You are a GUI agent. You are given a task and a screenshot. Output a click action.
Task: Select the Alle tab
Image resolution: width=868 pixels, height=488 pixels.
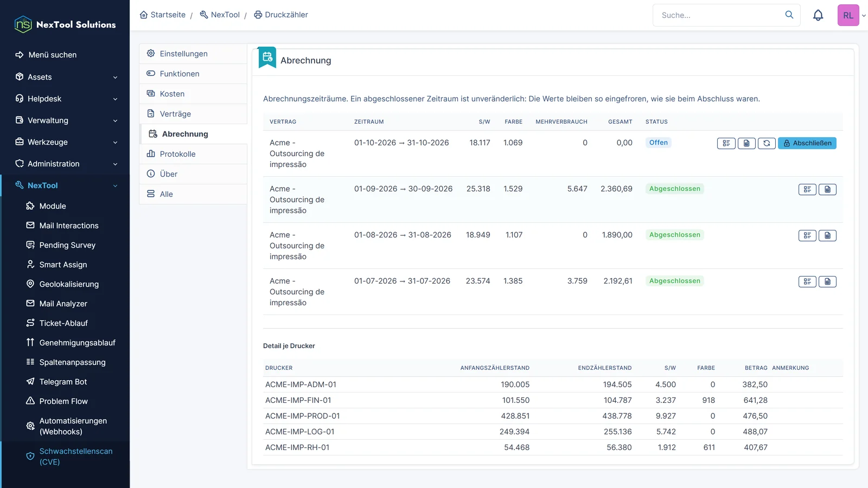click(x=193, y=194)
